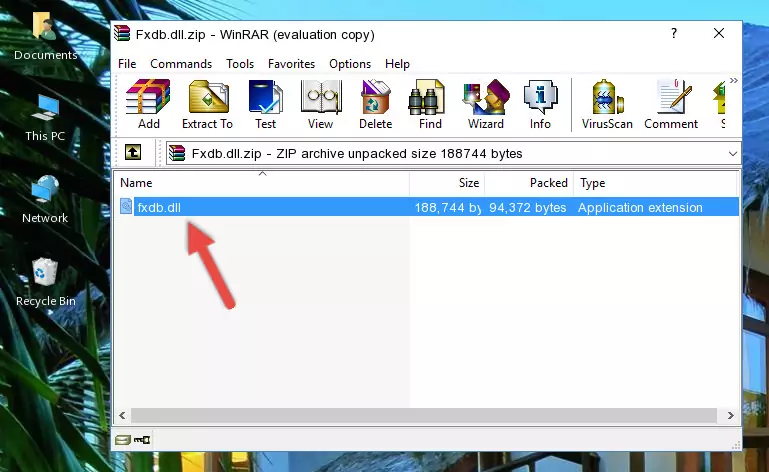The height and width of the screenshot is (472, 769).
Task: Select the Recycle Bin desktop icon
Action: tap(46, 283)
